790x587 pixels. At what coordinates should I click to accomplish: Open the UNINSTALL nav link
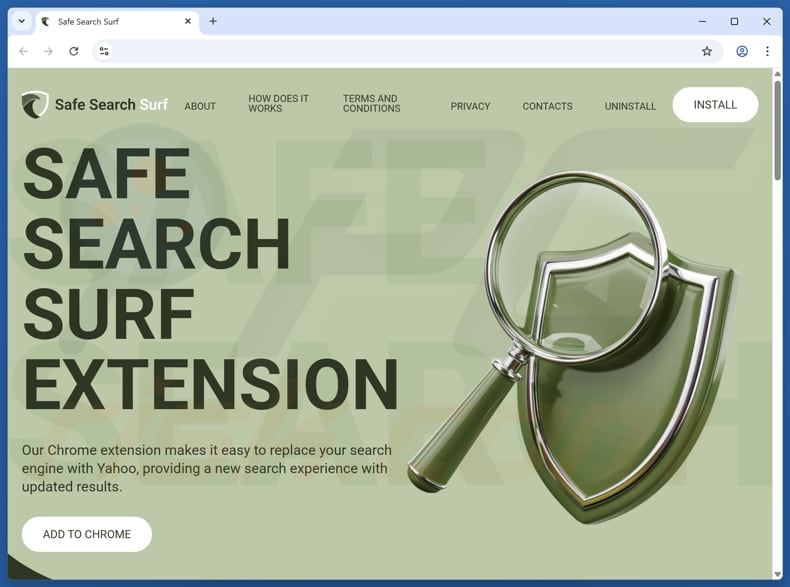(x=630, y=106)
